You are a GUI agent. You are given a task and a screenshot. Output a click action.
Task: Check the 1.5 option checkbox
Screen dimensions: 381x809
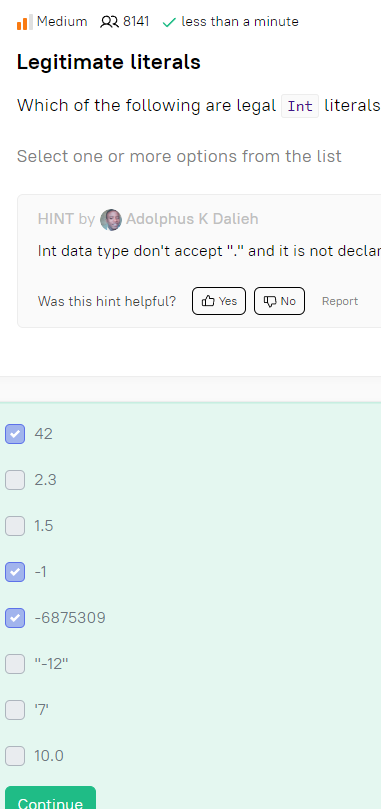[15, 526]
